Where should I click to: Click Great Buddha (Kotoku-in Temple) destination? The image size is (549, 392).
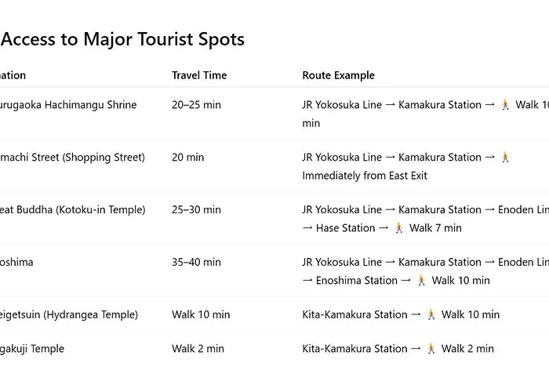click(x=72, y=209)
